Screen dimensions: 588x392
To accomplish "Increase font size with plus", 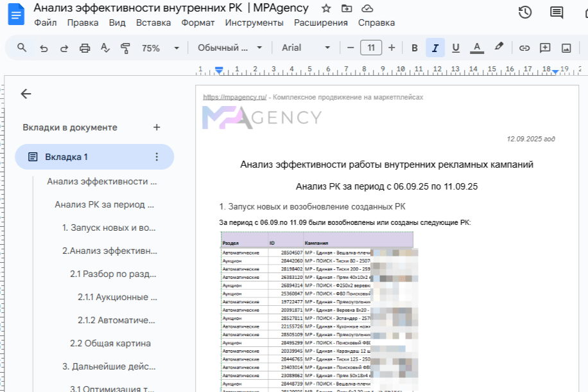I will [x=392, y=48].
